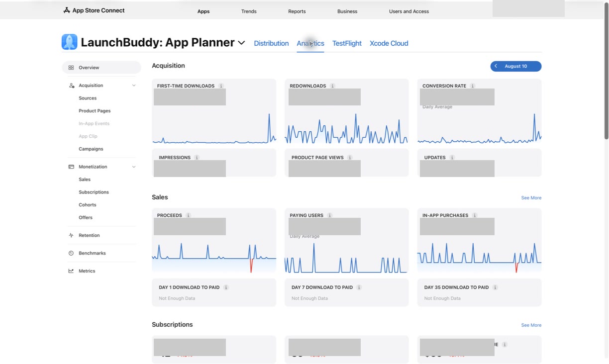Open Users and Access in the top navigation
609x364 pixels.
tap(409, 11)
